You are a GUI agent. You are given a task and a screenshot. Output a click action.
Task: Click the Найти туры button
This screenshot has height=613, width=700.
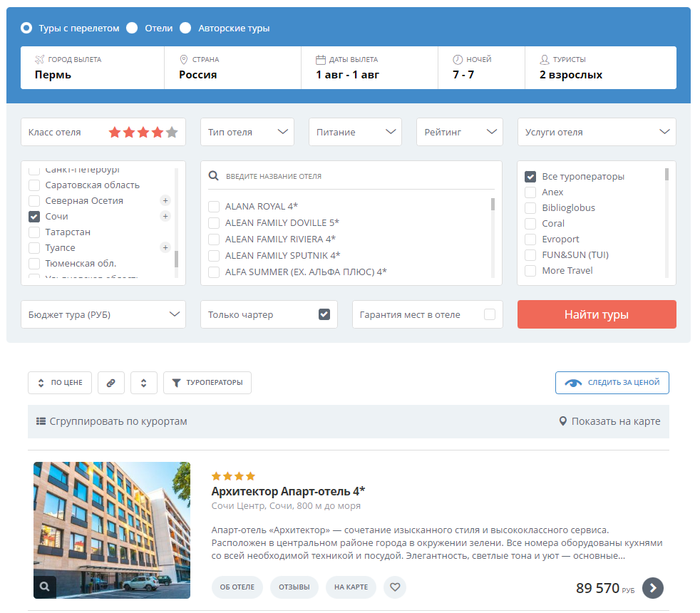[597, 314]
